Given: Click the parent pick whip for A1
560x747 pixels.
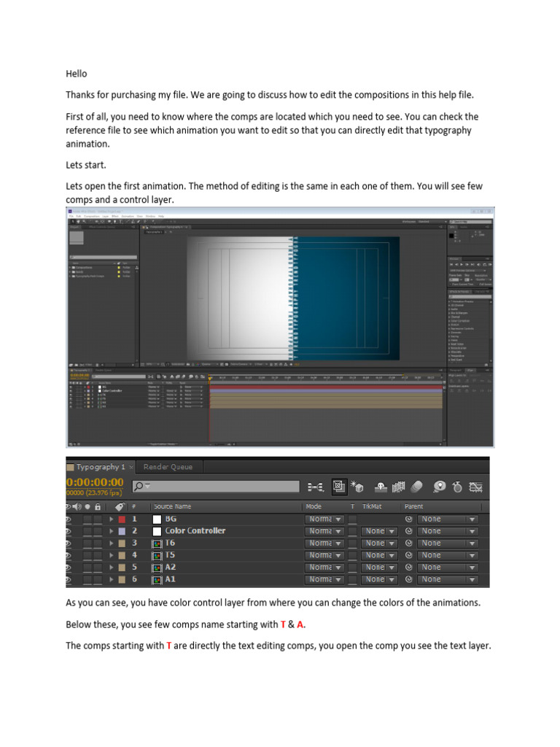Looking at the screenshot, I should point(408,579).
